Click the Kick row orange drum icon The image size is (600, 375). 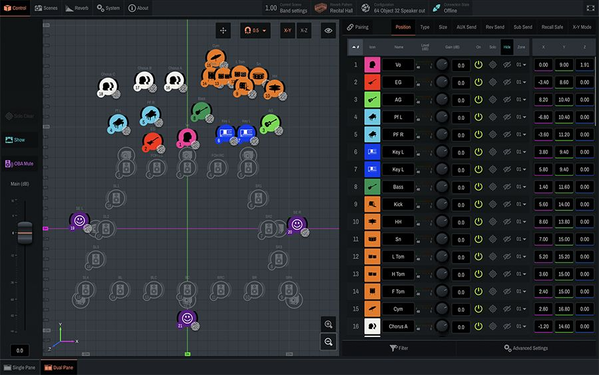tap(372, 204)
